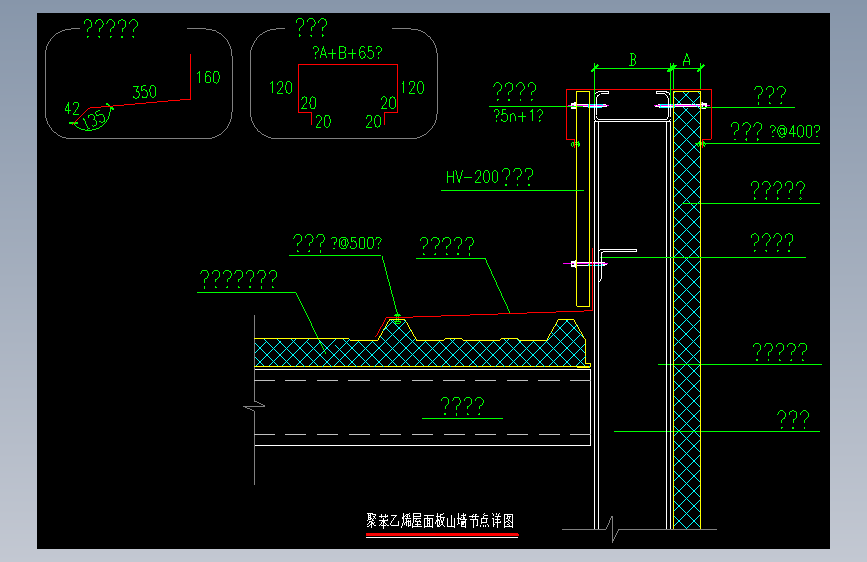Screen dimensions: 867x562
Task: Click the 42 dimension text
Action: tap(72, 108)
